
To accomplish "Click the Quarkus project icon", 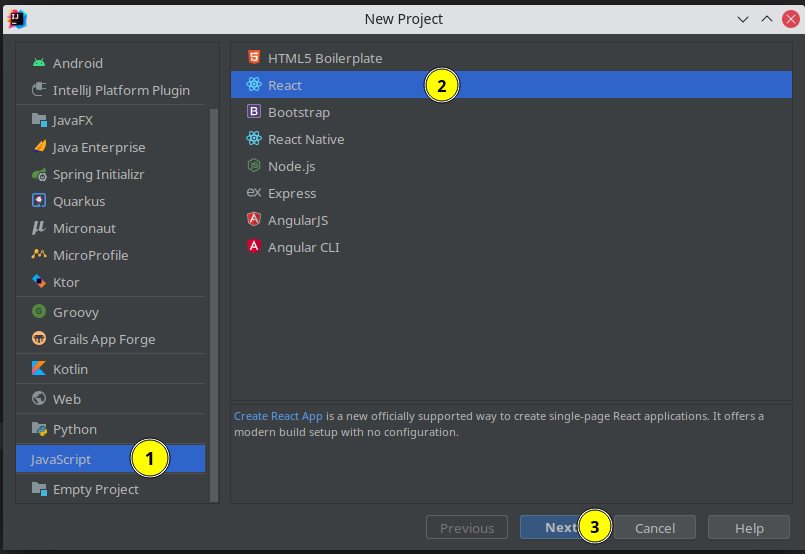I will 39,201.
